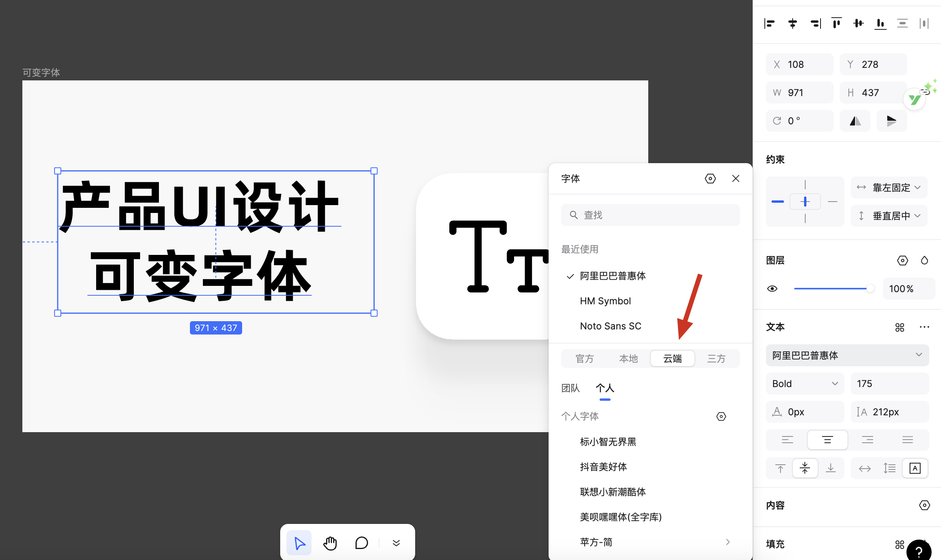This screenshot has height=560, width=941.
Task: Click the align top edges icon
Action: click(836, 24)
